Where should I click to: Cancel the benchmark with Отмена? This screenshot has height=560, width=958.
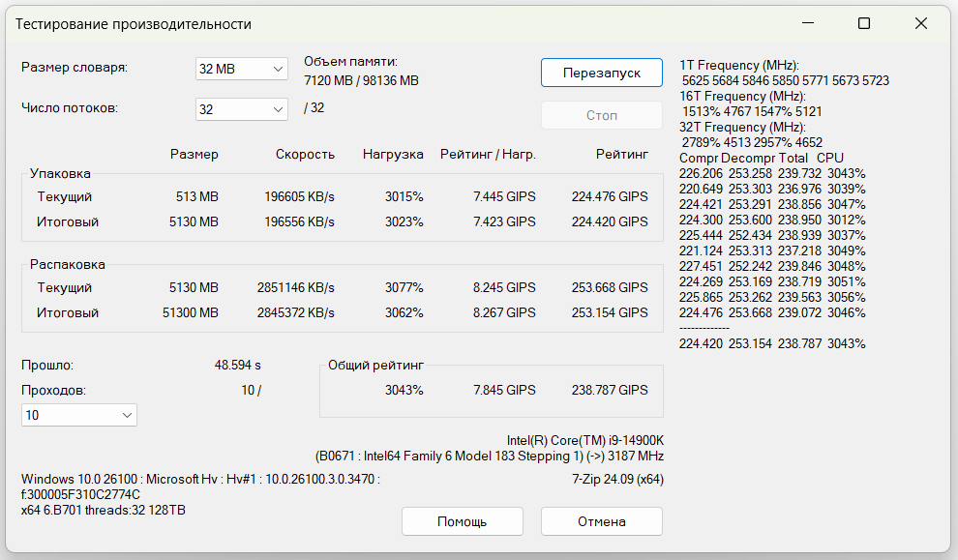click(601, 521)
